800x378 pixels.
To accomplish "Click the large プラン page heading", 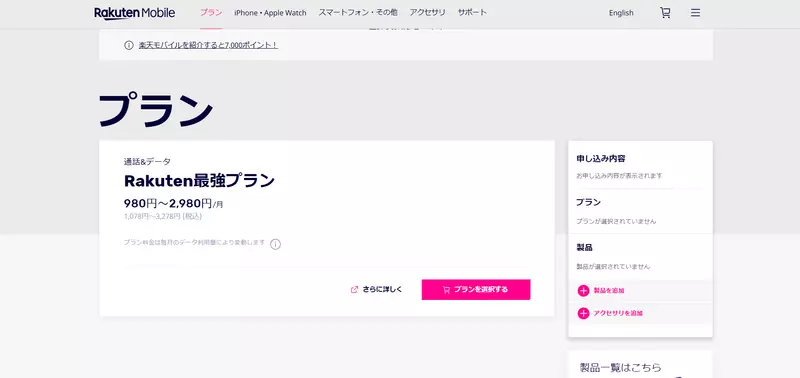I will click(156, 110).
